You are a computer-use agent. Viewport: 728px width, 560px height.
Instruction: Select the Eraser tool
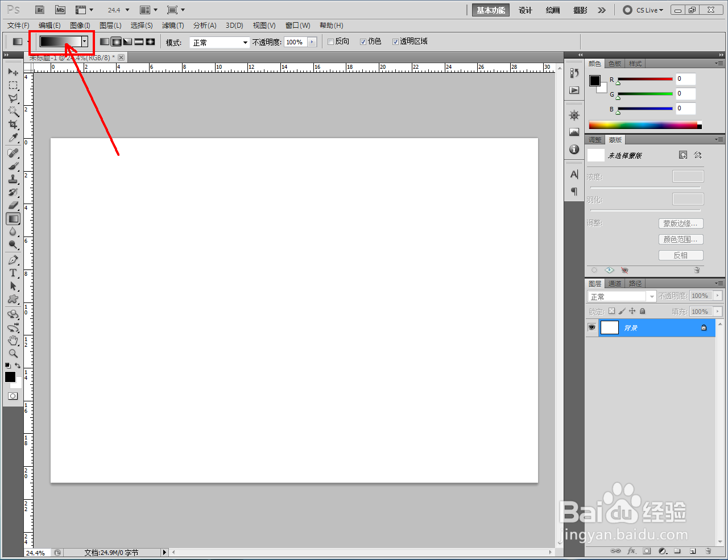pos(13,205)
